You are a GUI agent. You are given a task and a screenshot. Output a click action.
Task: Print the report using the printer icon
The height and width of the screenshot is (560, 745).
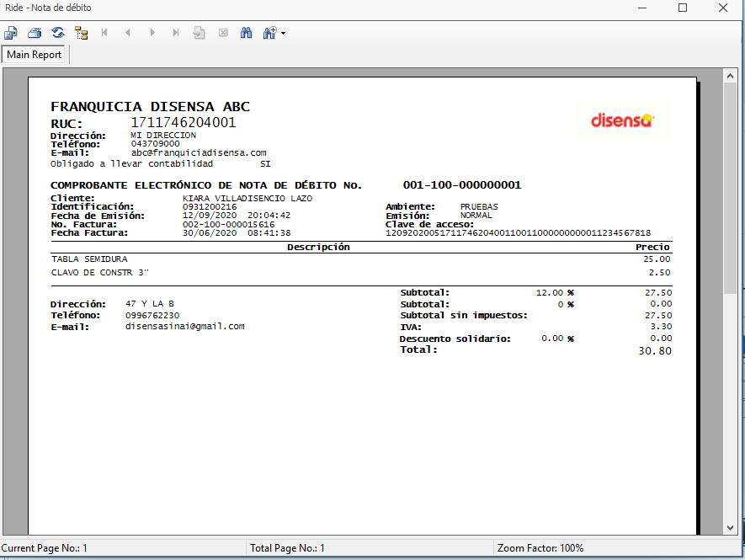point(35,33)
